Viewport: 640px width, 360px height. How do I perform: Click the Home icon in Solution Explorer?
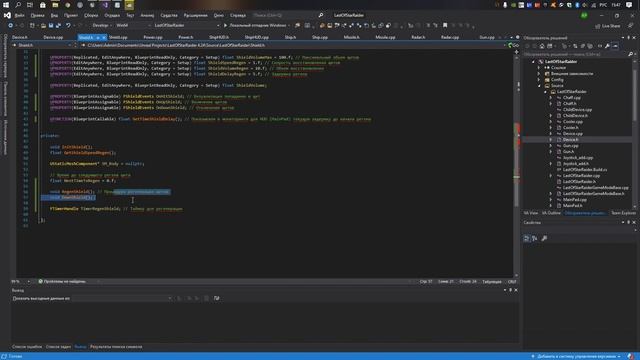pos(542,46)
